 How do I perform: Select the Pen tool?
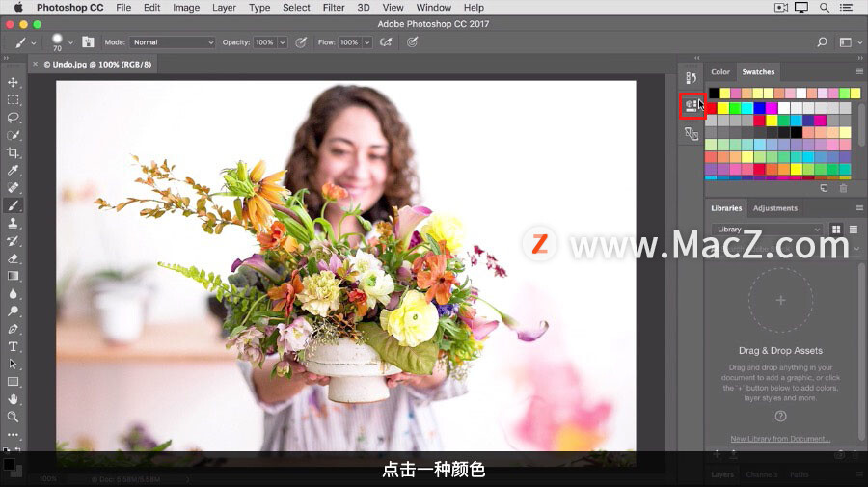click(x=13, y=329)
